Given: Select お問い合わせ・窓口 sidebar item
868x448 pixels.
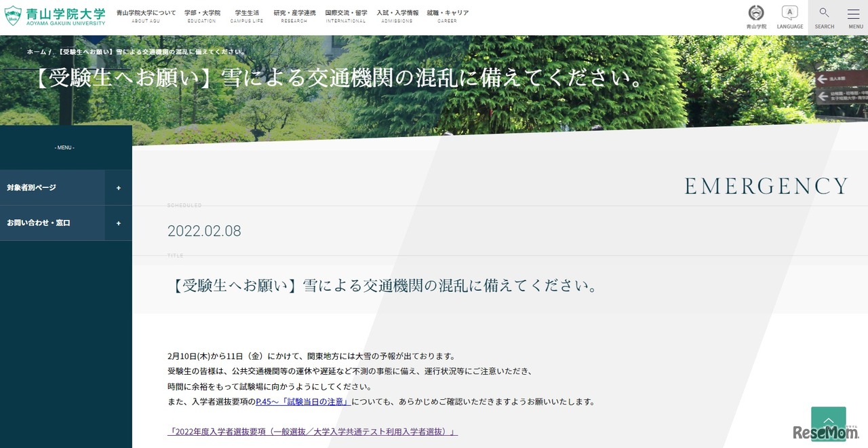Looking at the screenshot, I should 52,223.
